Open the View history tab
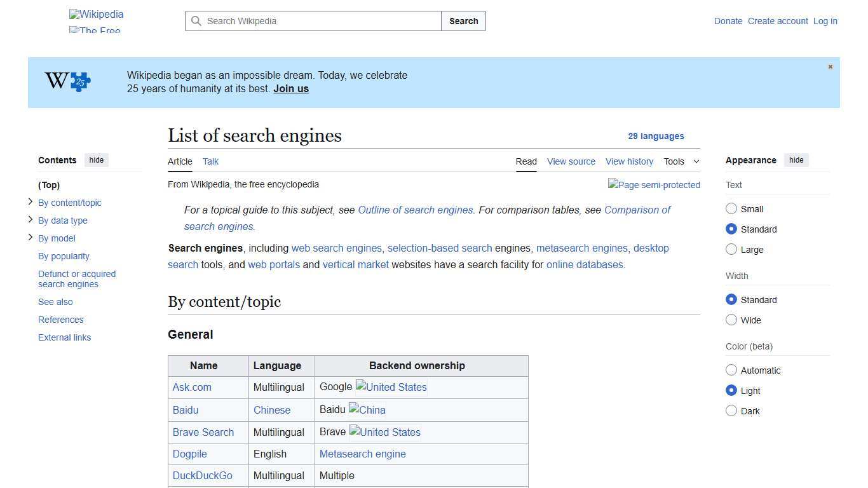 pos(628,161)
